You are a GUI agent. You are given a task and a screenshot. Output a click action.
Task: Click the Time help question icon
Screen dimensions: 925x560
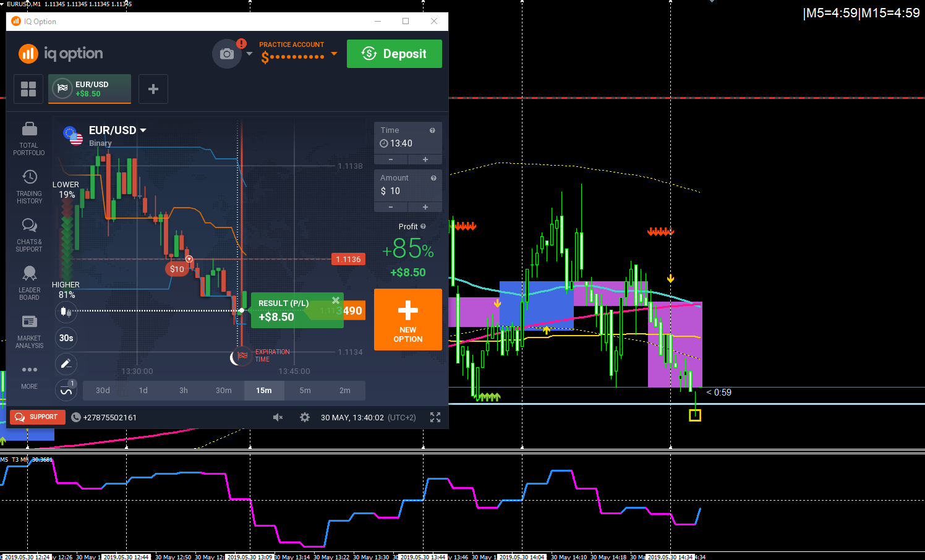tap(432, 130)
